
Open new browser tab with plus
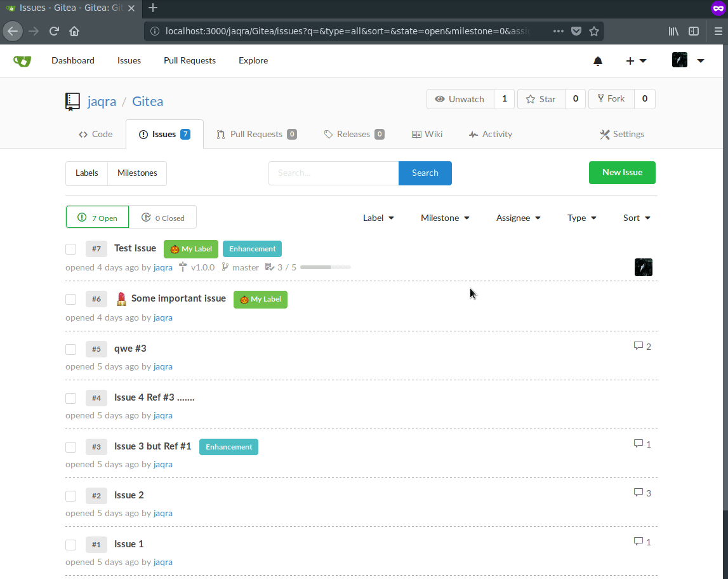(153, 8)
